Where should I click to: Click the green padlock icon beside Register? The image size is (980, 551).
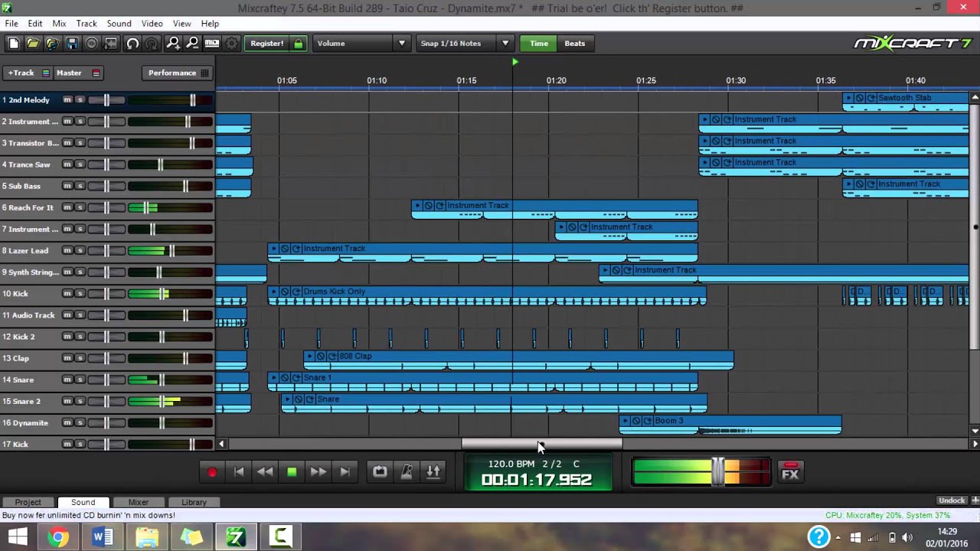coord(299,44)
